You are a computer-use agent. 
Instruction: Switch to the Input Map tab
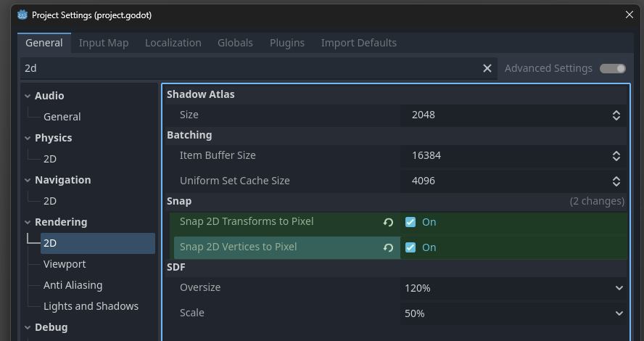(104, 43)
